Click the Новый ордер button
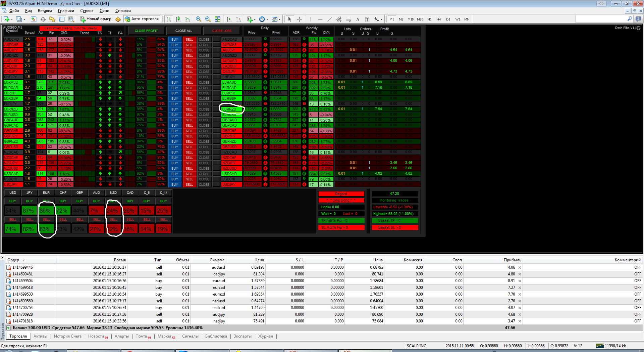The width and height of the screenshot is (644, 352). (x=96, y=19)
